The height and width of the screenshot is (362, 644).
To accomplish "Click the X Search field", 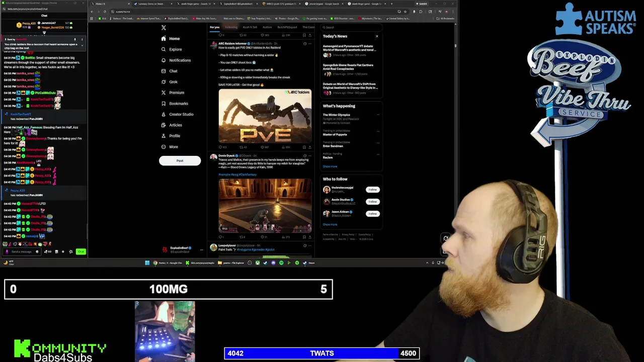I will (x=351, y=27).
